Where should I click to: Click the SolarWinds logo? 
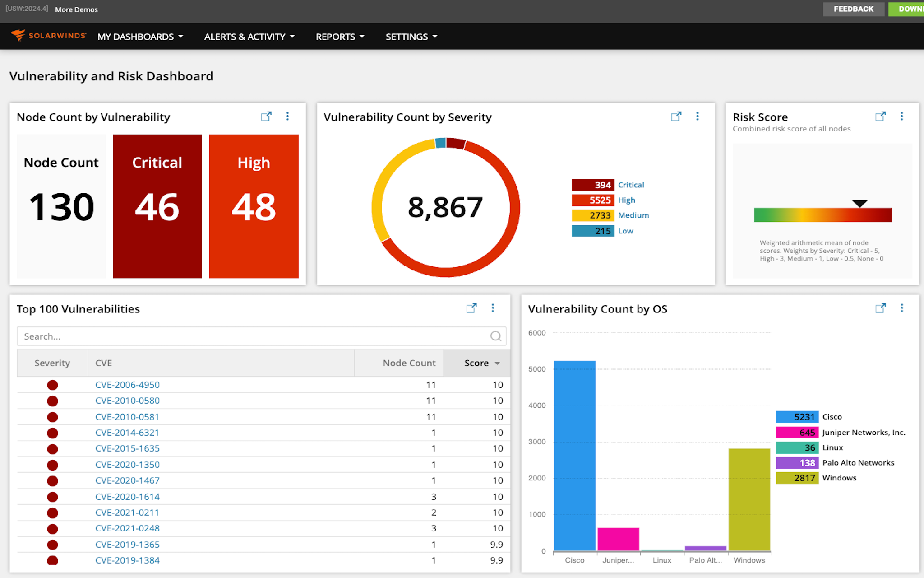[x=48, y=36]
